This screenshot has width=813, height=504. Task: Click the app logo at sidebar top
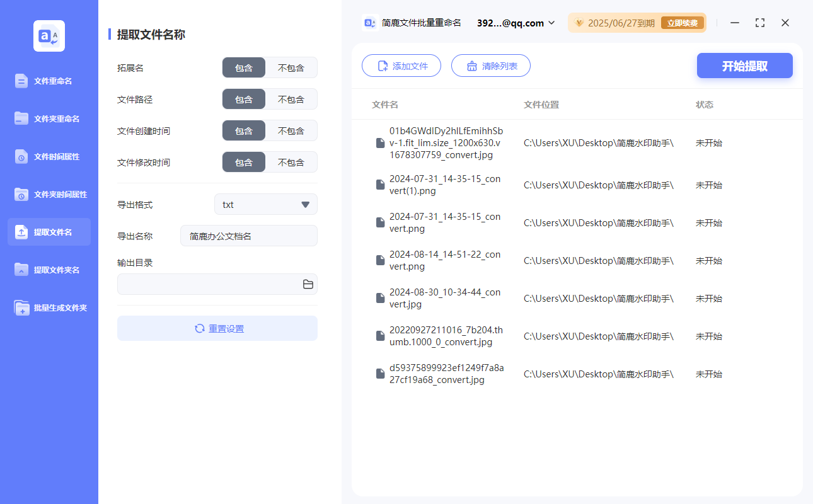tap(49, 36)
